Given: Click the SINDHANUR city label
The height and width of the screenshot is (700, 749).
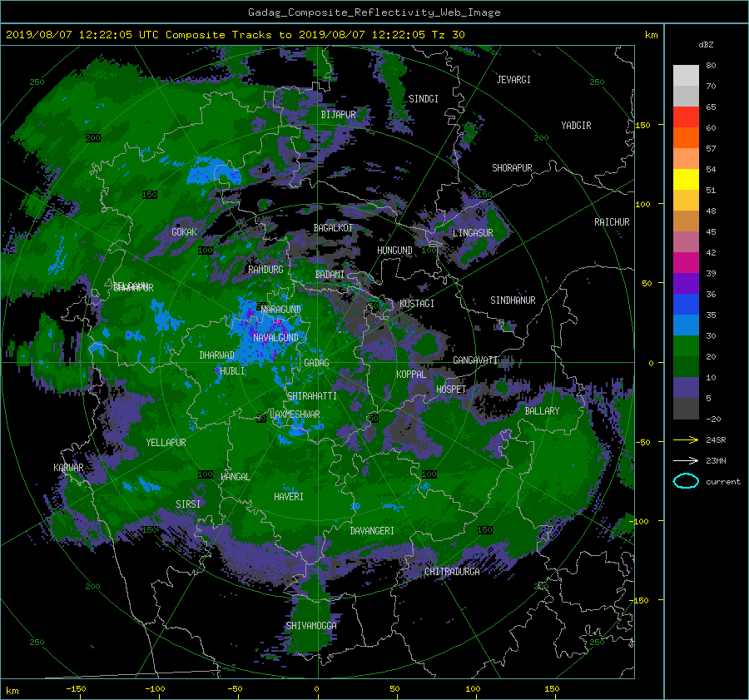Looking at the screenshot, I should tap(513, 300).
